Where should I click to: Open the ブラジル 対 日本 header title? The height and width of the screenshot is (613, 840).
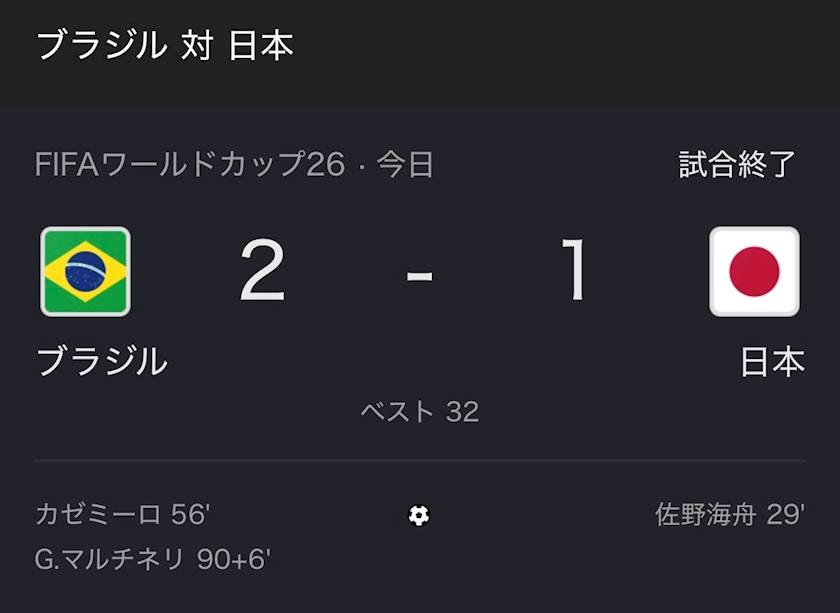coord(165,45)
